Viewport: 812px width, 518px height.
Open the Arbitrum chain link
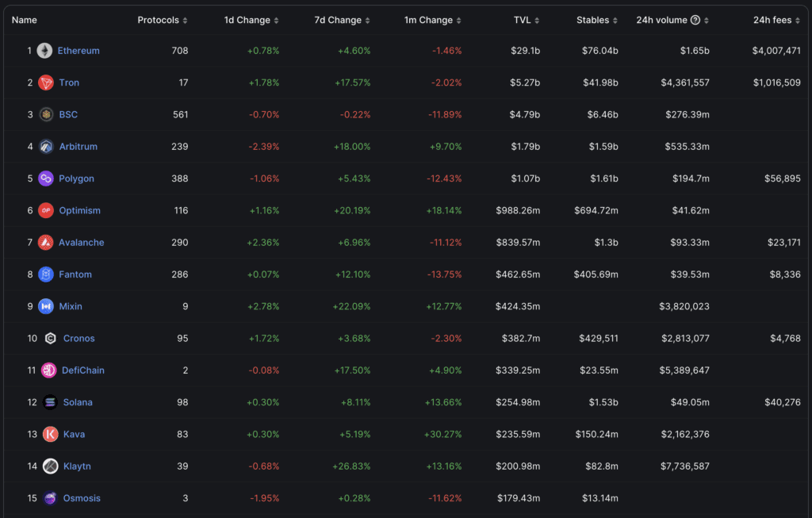[79, 147]
